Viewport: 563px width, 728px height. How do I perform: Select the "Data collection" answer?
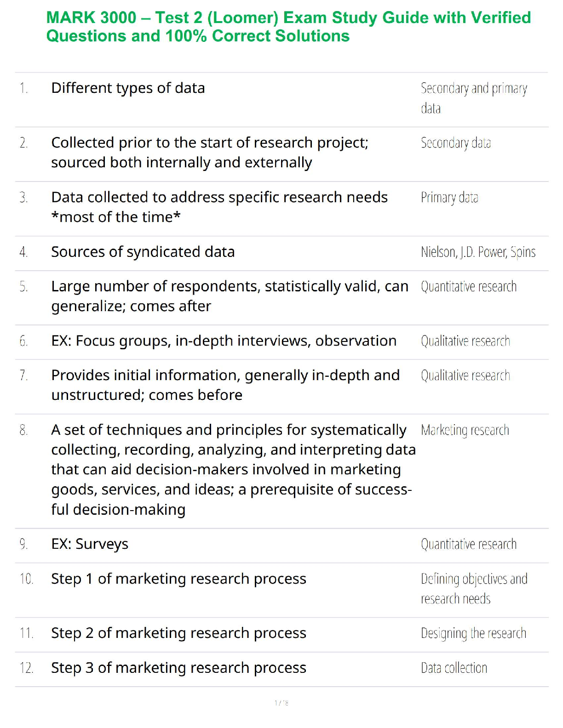[454, 668]
